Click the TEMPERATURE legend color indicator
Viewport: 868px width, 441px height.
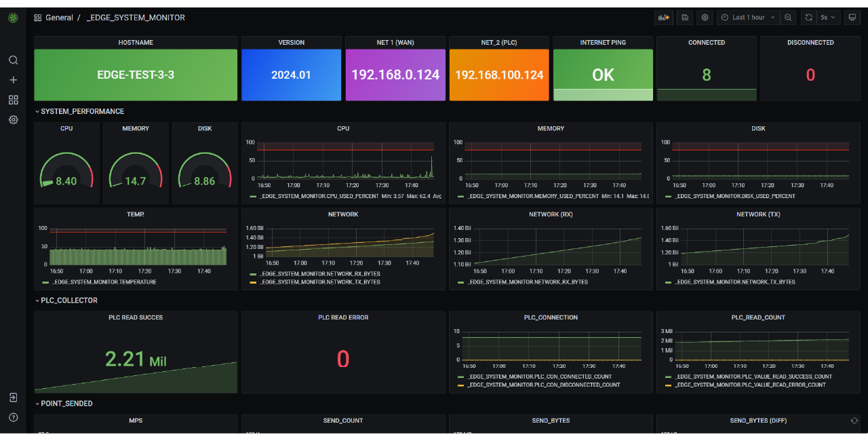tap(45, 282)
